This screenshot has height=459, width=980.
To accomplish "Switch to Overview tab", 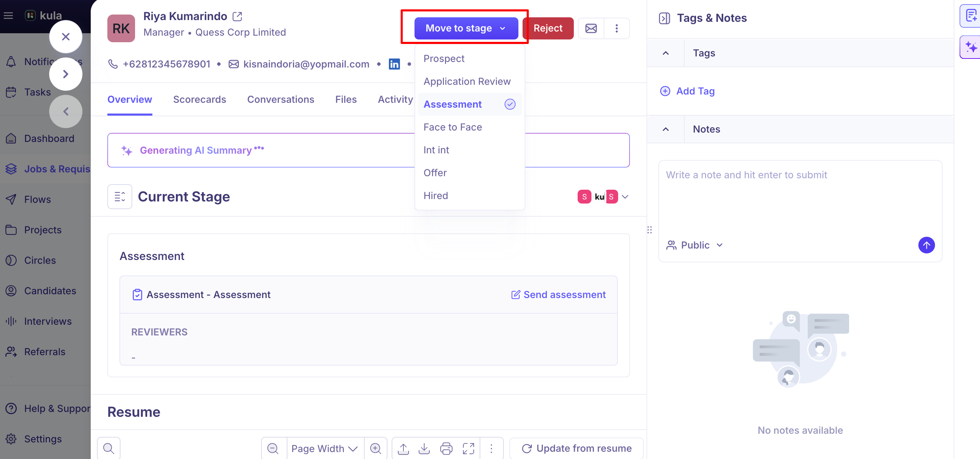I will point(130,99).
